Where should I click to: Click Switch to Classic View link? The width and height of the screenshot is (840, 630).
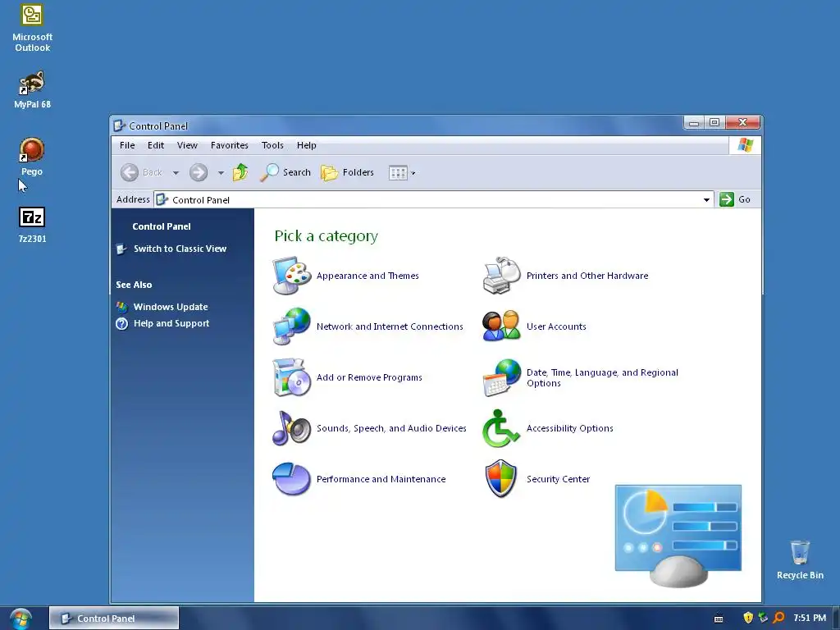(180, 249)
